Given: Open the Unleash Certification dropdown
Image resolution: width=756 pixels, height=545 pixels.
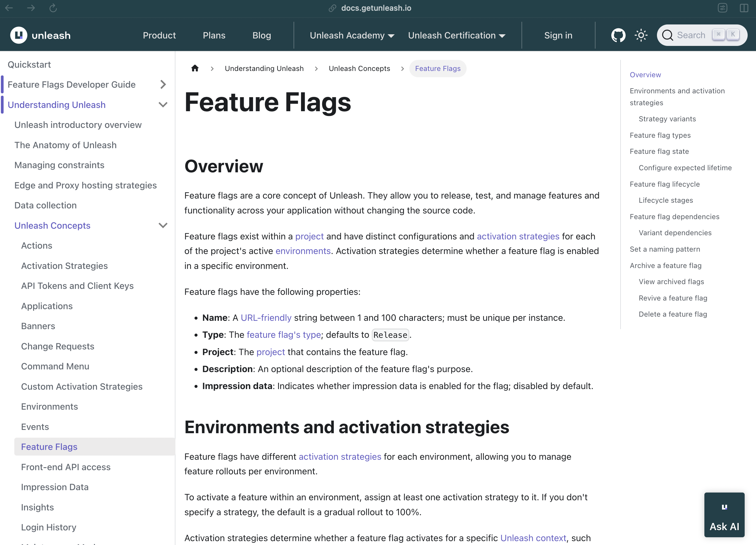Looking at the screenshot, I should [x=456, y=35].
